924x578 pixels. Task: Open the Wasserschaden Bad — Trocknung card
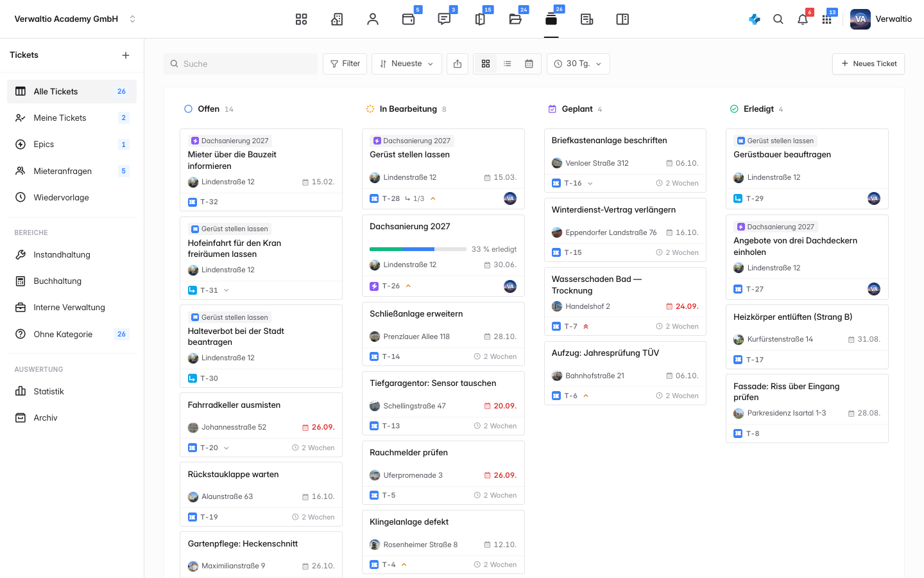(625, 302)
